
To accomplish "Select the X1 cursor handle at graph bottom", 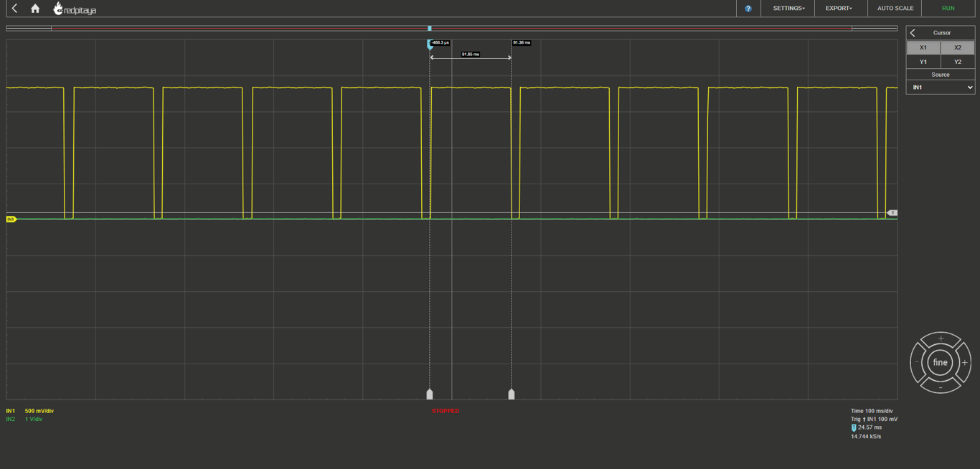I will click(x=430, y=394).
